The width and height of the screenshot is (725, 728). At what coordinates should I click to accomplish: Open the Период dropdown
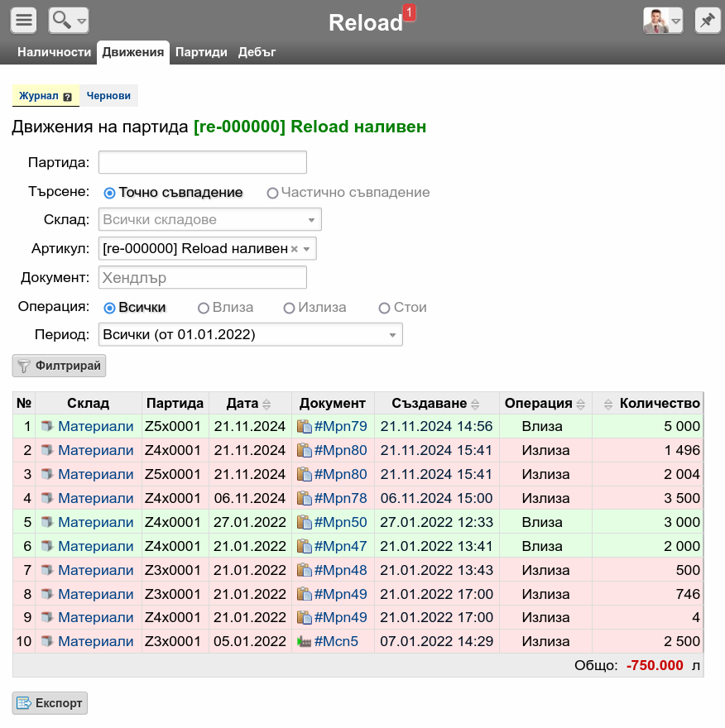(x=392, y=335)
